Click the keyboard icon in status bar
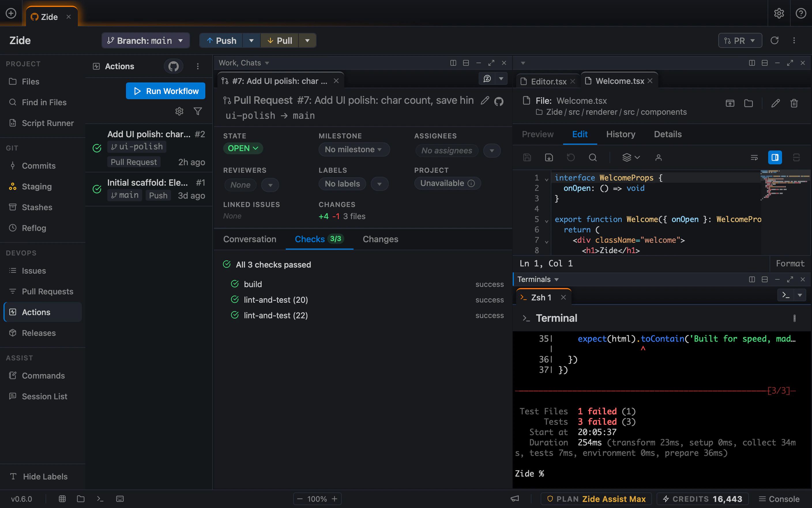Screen dimensions: 812x508 pyautogui.click(x=120, y=498)
